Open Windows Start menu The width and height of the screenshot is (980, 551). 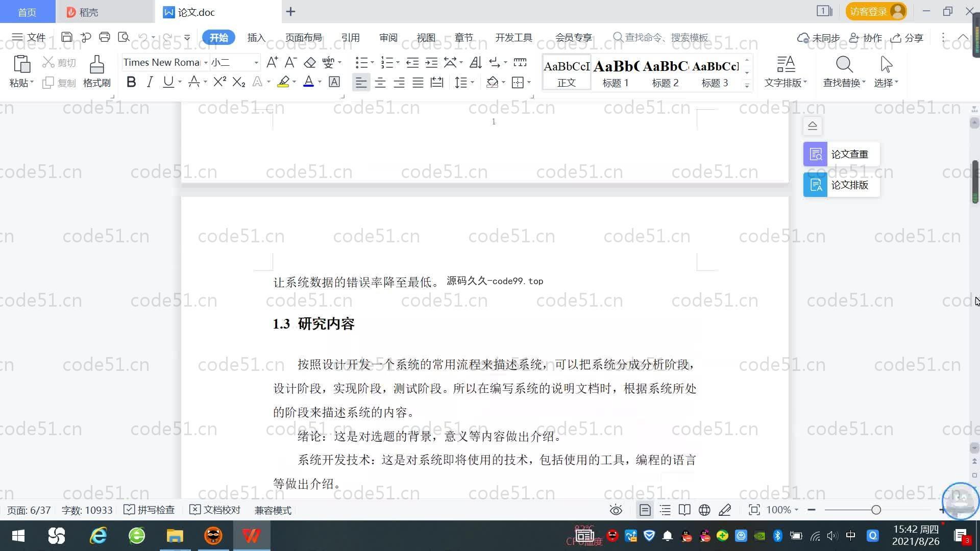pos(18,536)
